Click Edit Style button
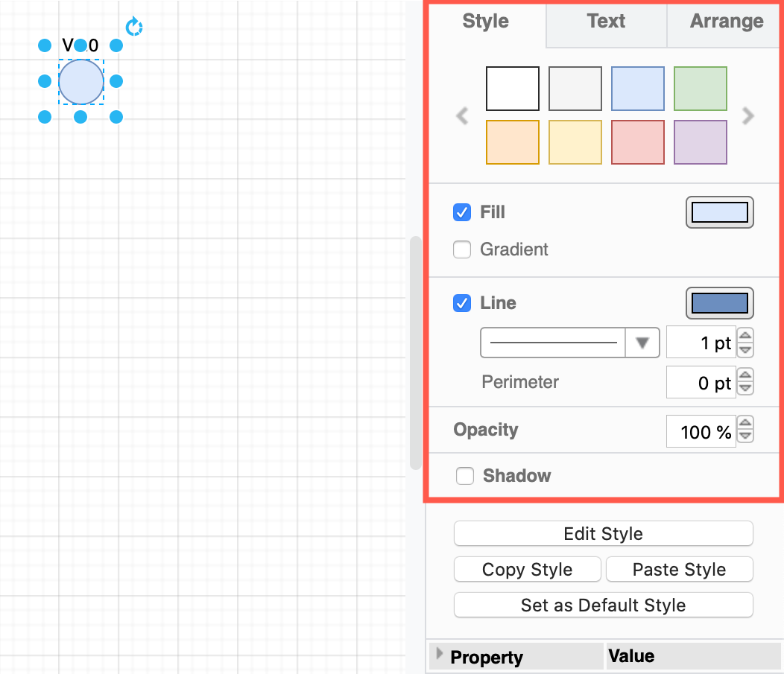The width and height of the screenshot is (784, 674). pos(603,533)
